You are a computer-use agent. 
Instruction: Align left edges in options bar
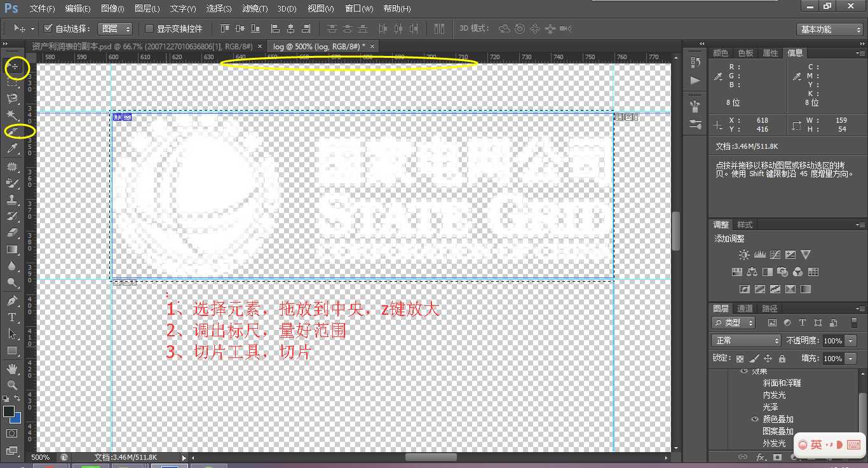click(x=275, y=29)
